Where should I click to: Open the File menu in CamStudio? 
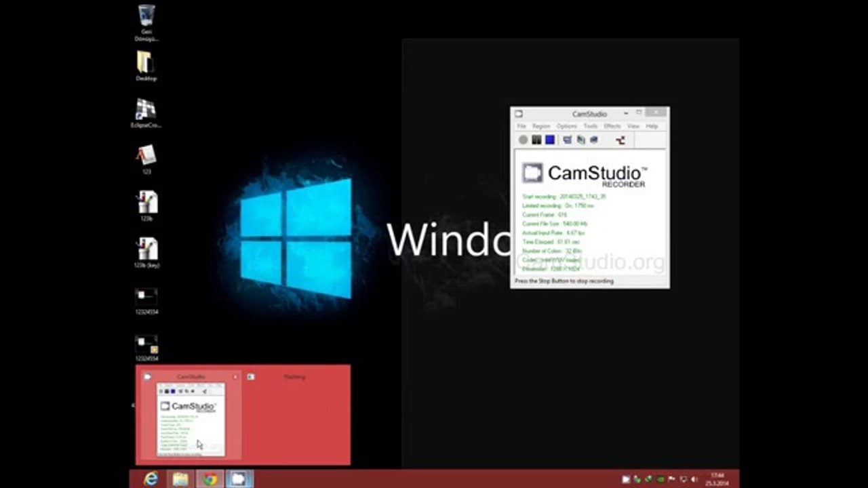(521, 126)
